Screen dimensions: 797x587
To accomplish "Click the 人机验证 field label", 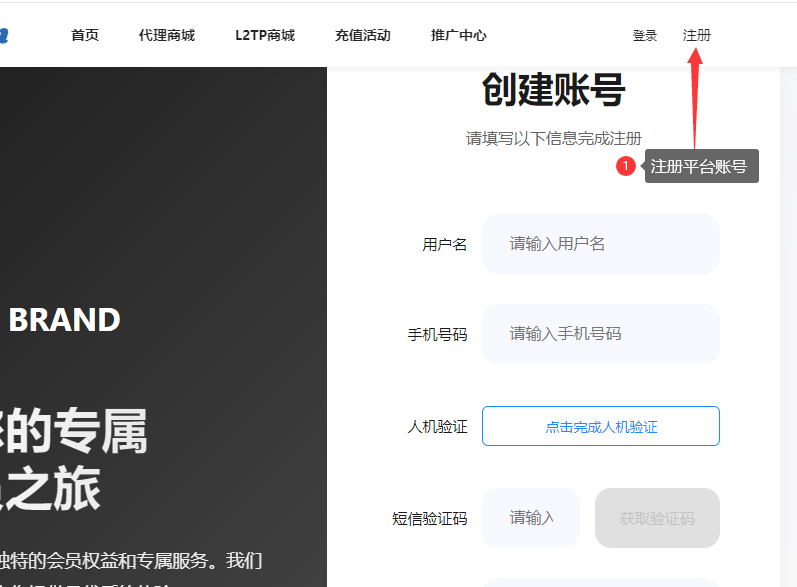I will coord(437,426).
